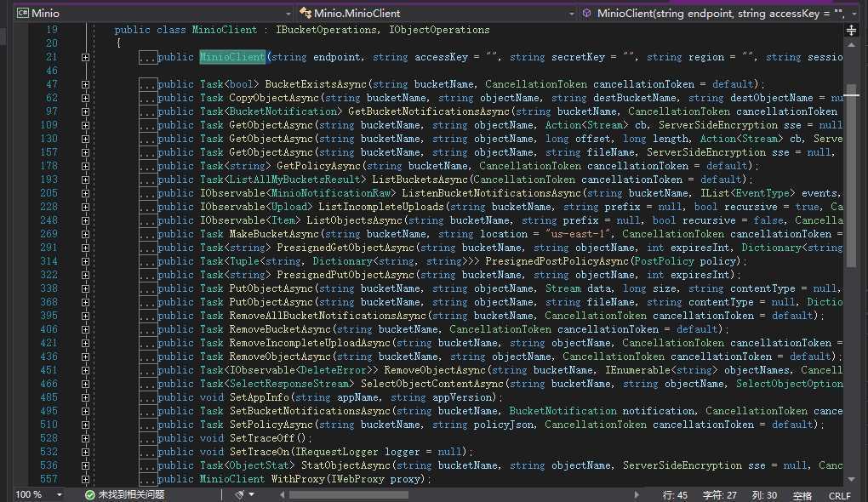Click the "us-east-1" string literal
The width and height of the screenshot is (868, 502).
(x=576, y=234)
